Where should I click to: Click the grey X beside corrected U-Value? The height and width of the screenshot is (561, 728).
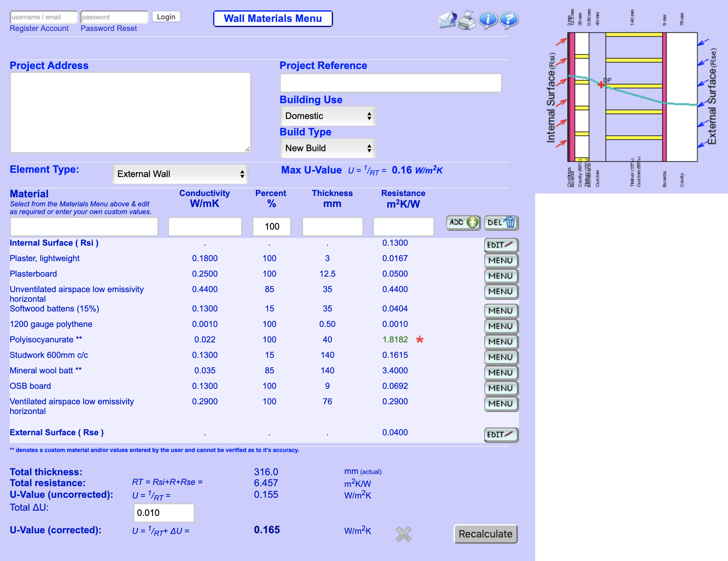(403, 534)
